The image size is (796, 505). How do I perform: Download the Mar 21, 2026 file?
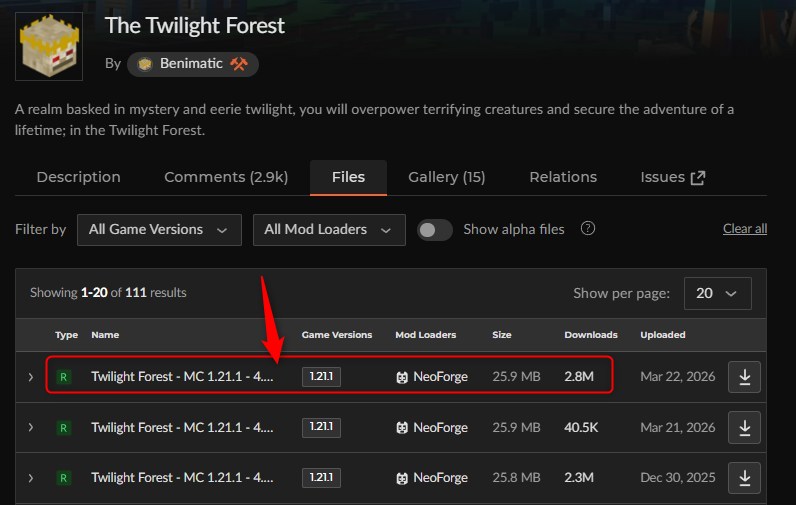click(744, 427)
